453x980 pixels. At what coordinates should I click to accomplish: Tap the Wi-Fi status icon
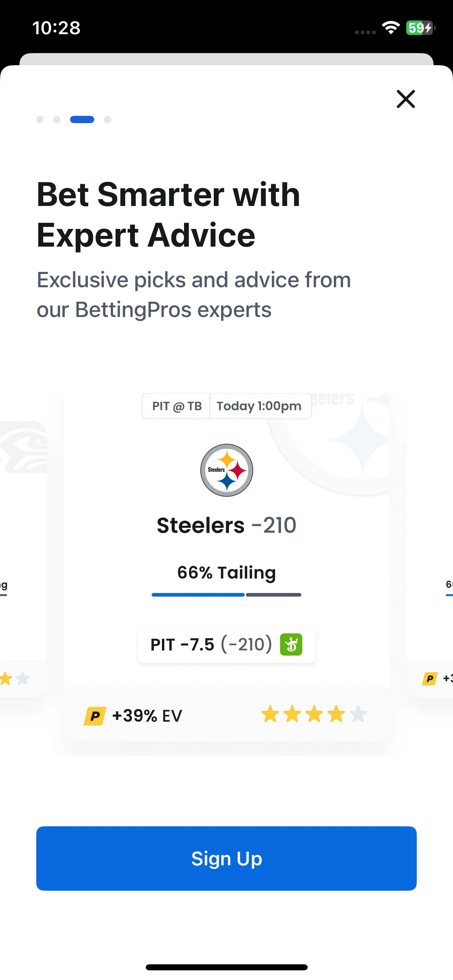click(x=391, y=28)
